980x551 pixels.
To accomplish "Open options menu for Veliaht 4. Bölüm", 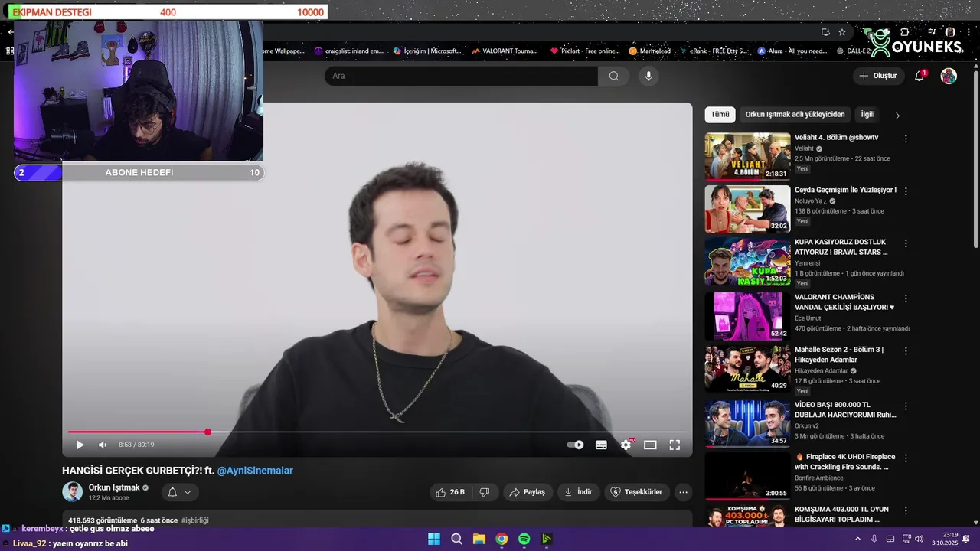I will pyautogui.click(x=906, y=139).
